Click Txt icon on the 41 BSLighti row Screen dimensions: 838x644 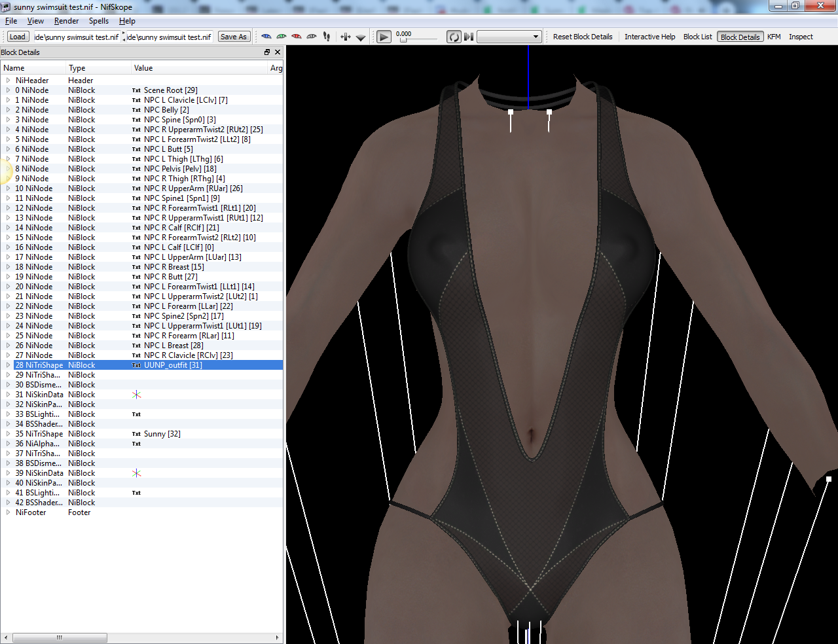click(136, 493)
